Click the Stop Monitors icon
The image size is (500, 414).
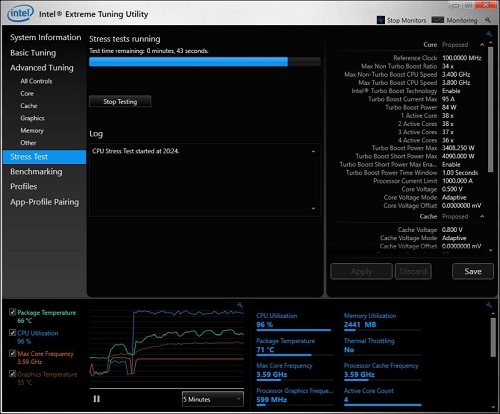pyautogui.click(x=381, y=20)
